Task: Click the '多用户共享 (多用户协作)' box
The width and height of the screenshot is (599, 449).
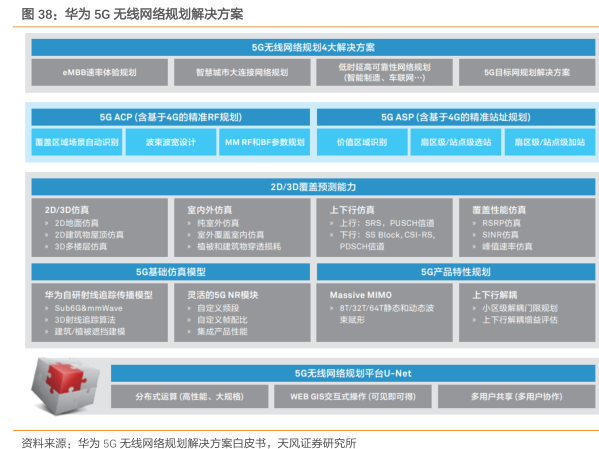Action: [516, 396]
